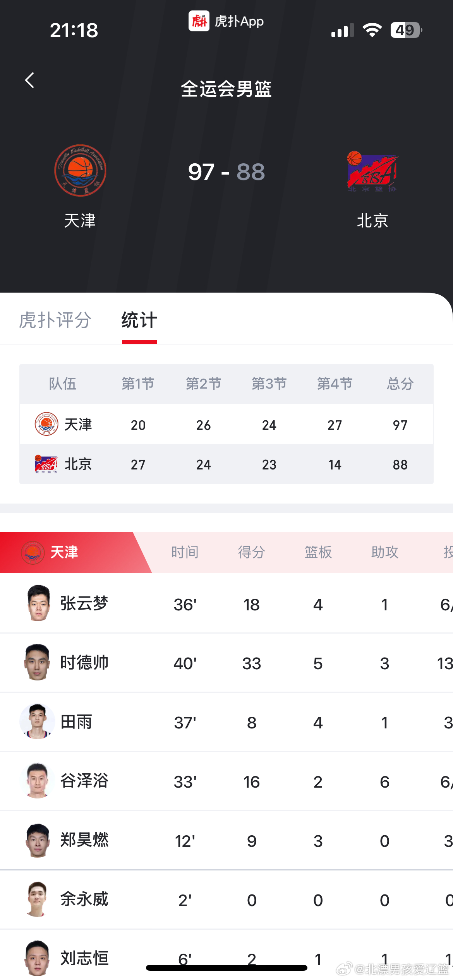This screenshot has height=980, width=453.
Task: Tap the page indicator dots under the score
Action: [x=226, y=252]
